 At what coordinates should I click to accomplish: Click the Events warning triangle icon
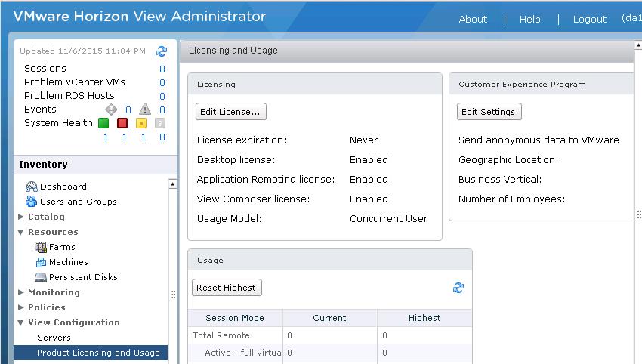click(144, 110)
